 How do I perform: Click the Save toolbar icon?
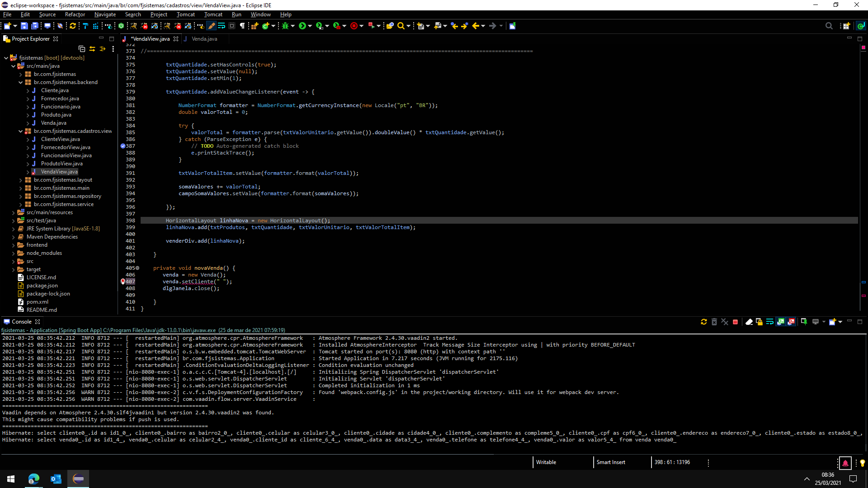(x=24, y=26)
